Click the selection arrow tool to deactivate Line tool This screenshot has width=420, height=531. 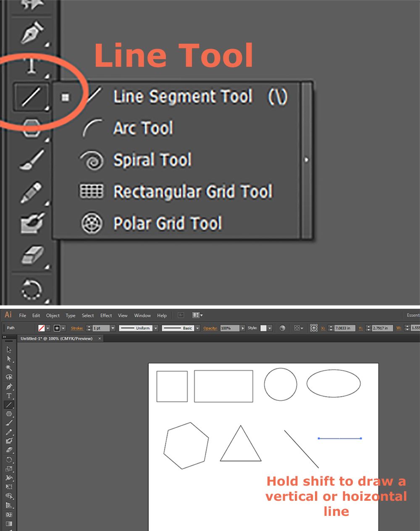(9, 350)
